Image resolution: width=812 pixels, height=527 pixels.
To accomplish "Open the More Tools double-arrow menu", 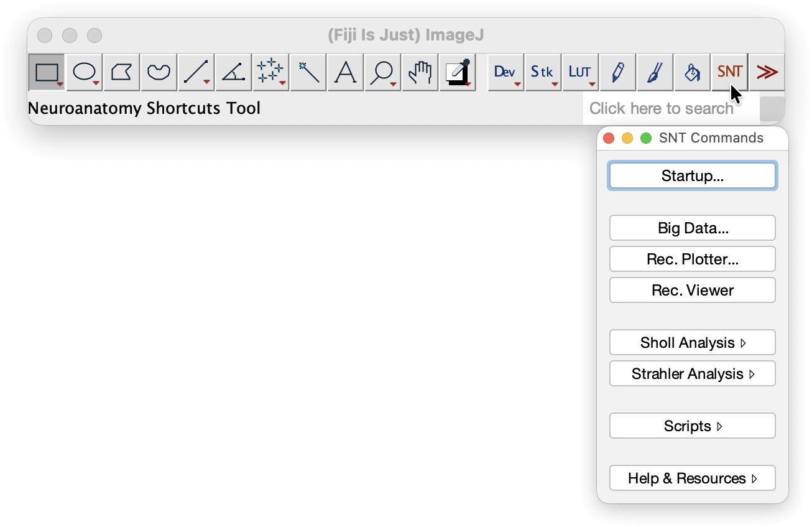I will (767, 72).
